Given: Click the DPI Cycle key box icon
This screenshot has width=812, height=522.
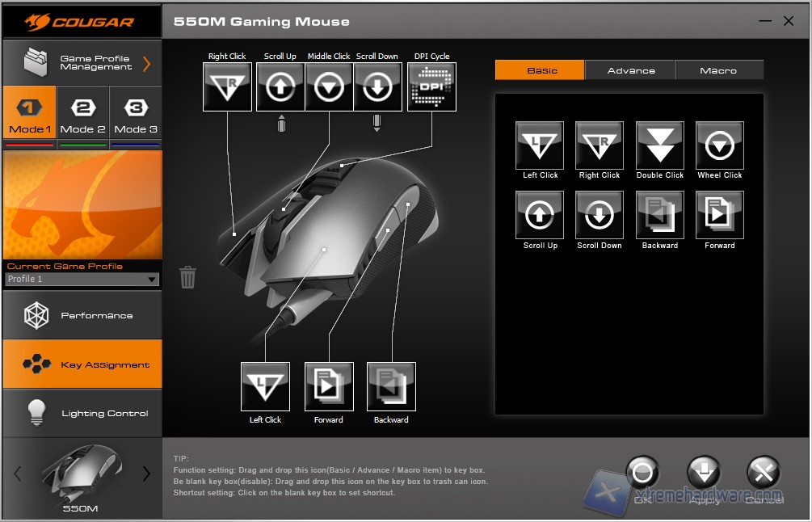Looking at the screenshot, I should 431,86.
